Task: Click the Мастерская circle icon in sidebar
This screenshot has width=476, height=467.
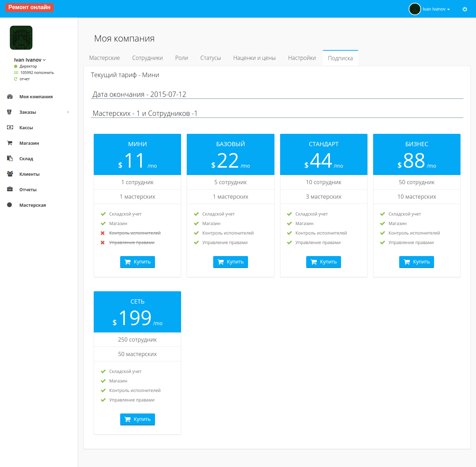Action: (10, 205)
